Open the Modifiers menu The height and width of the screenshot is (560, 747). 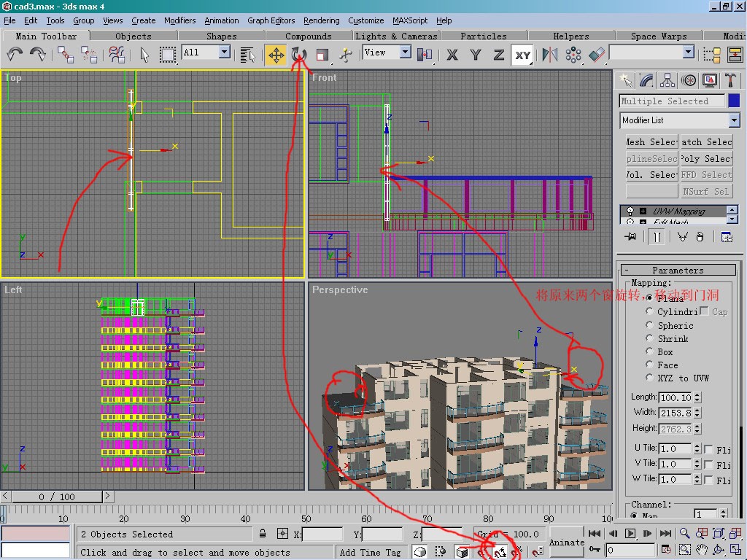(179, 20)
